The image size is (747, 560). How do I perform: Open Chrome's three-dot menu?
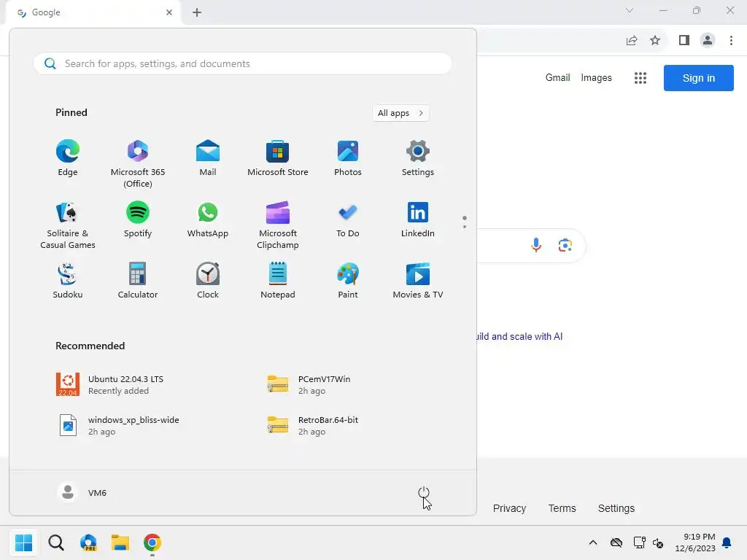tap(731, 41)
